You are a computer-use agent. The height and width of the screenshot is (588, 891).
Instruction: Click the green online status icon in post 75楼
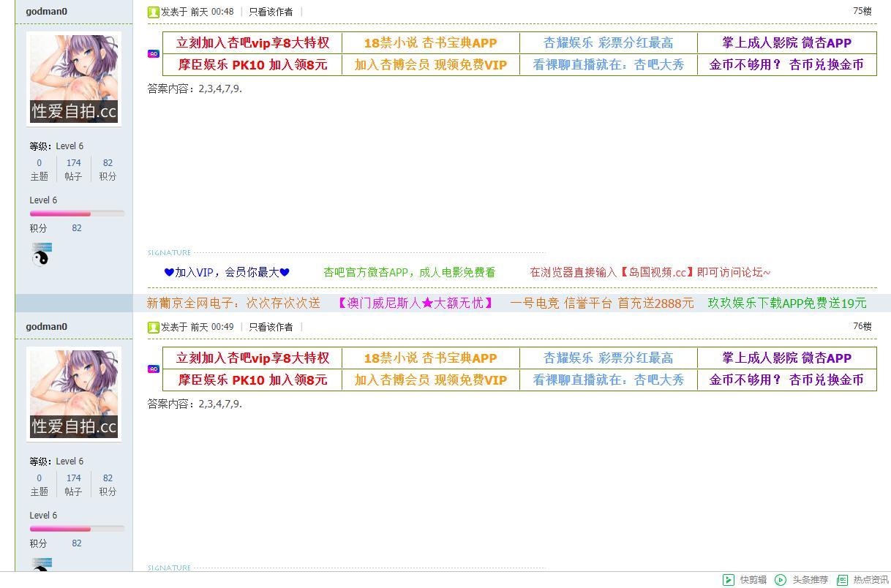click(154, 12)
